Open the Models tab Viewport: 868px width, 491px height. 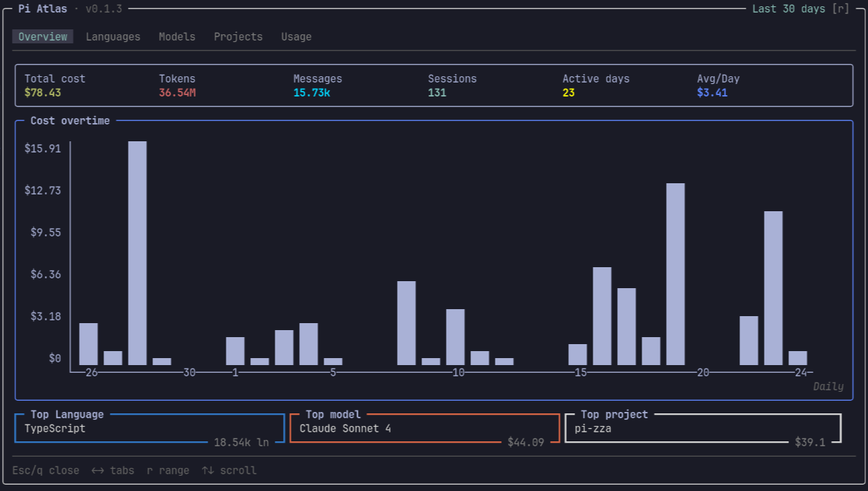177,36
